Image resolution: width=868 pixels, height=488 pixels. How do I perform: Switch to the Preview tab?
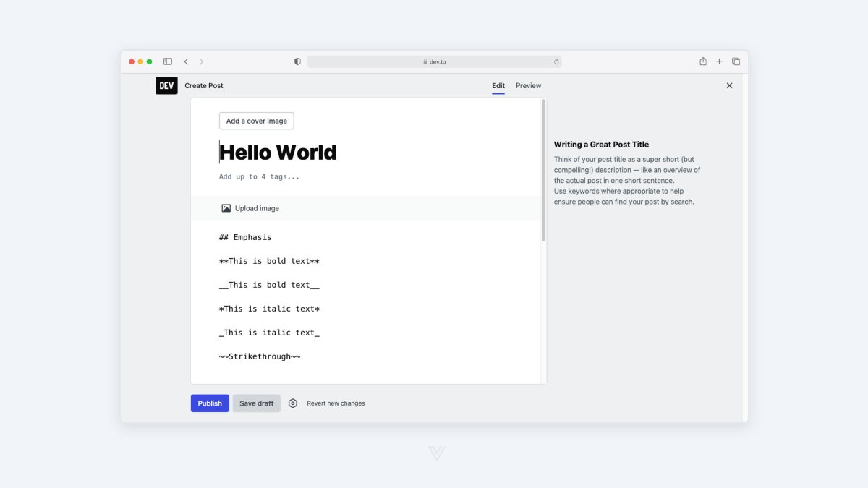528,85
